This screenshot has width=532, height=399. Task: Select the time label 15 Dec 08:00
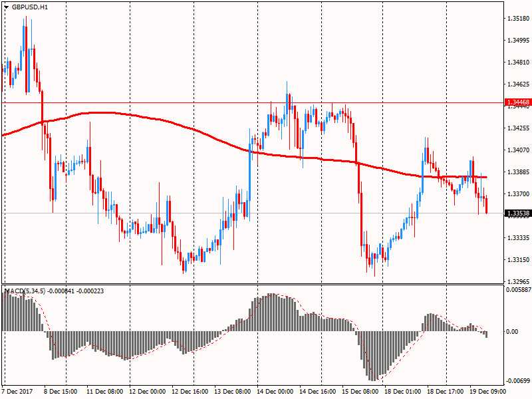pos(360,391)
